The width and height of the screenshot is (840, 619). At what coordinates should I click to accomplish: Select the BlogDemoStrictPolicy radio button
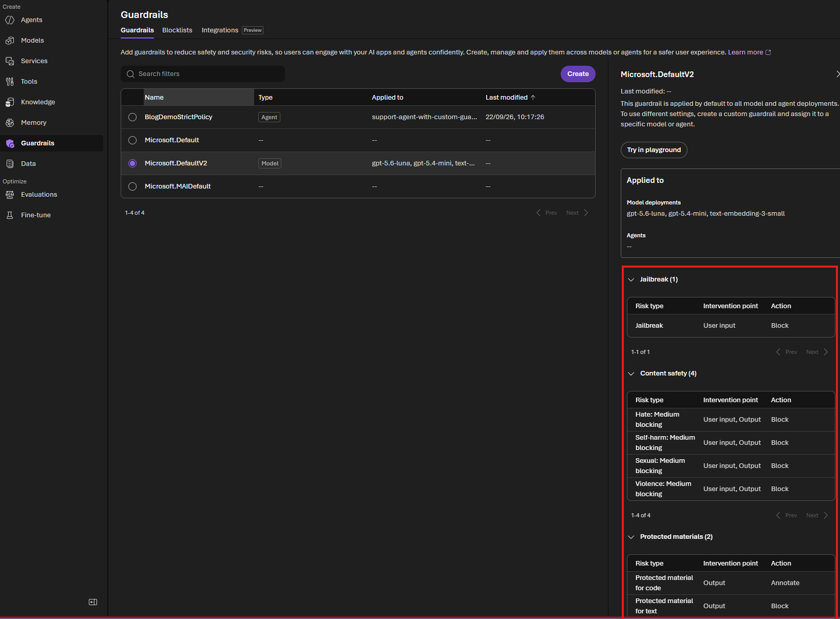click(x=132, y=117)
